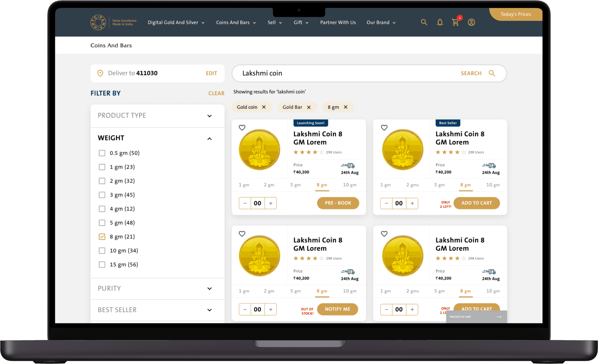Click Today's Prices tab at top right

[x=516, y=14]
